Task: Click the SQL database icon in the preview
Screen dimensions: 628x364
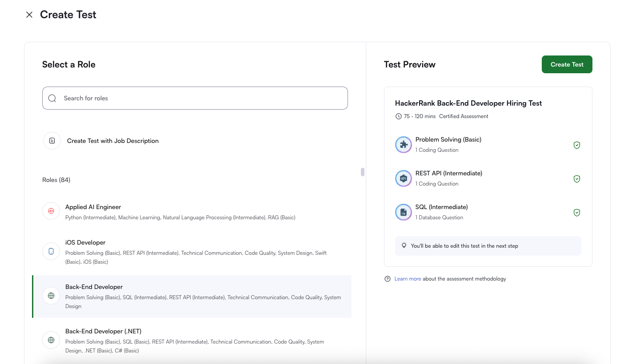Action: [403, 212]
